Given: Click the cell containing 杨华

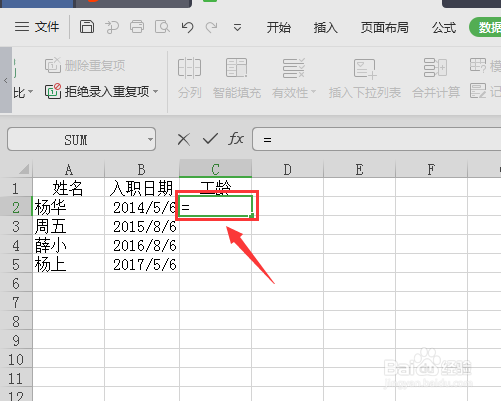Looking at the screenshot, I should coord(69,207).
